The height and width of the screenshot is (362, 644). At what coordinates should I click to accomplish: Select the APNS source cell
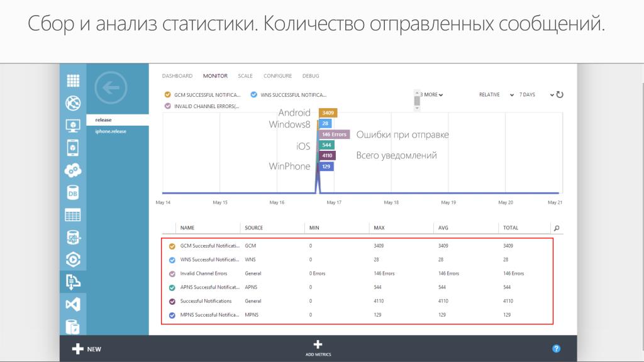[x=251, y=287]
